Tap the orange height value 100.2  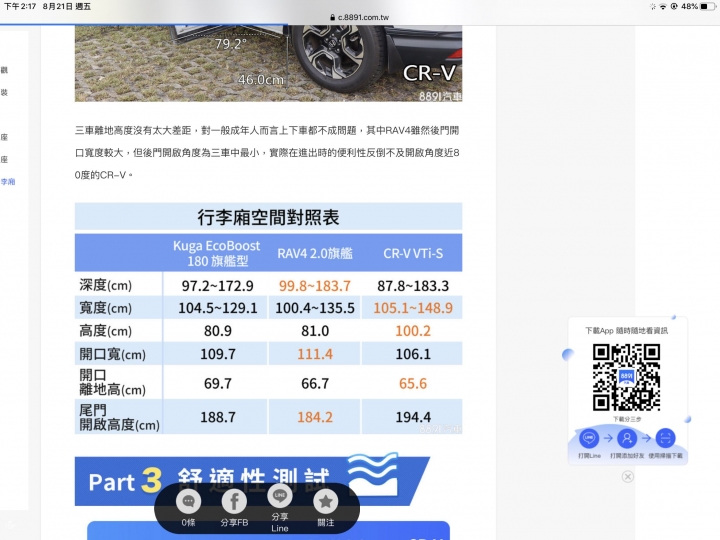click(x=413, y=331)
